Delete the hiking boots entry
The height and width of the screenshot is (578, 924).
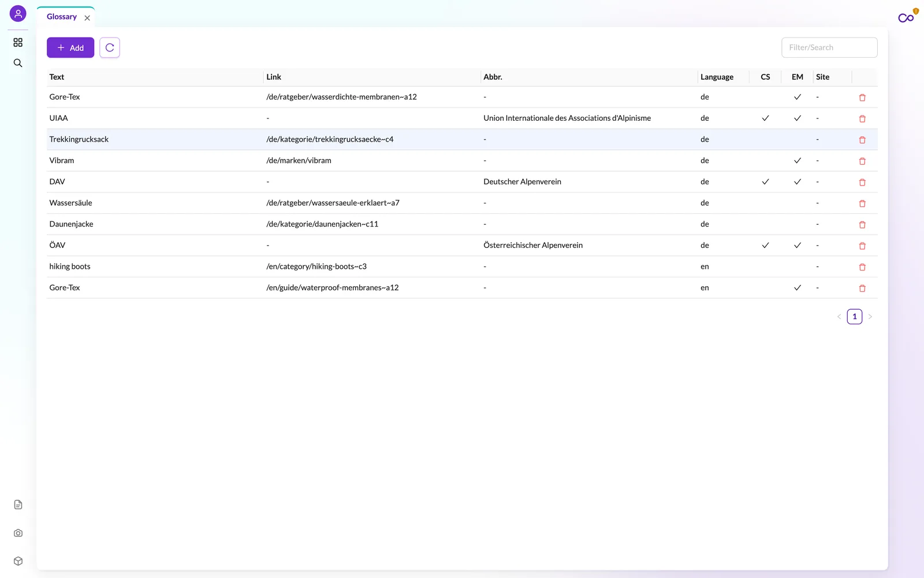[x=862, y=267]
